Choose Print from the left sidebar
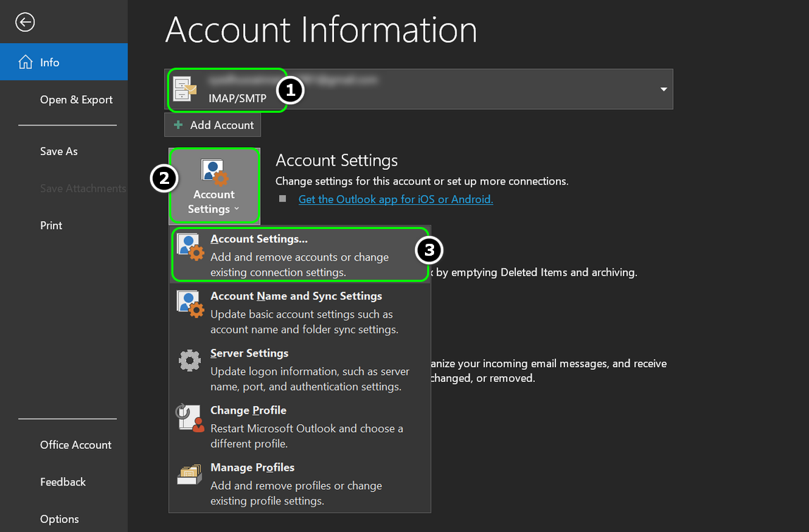Viewport: 809px width, 532px height. tap(51, 225)
